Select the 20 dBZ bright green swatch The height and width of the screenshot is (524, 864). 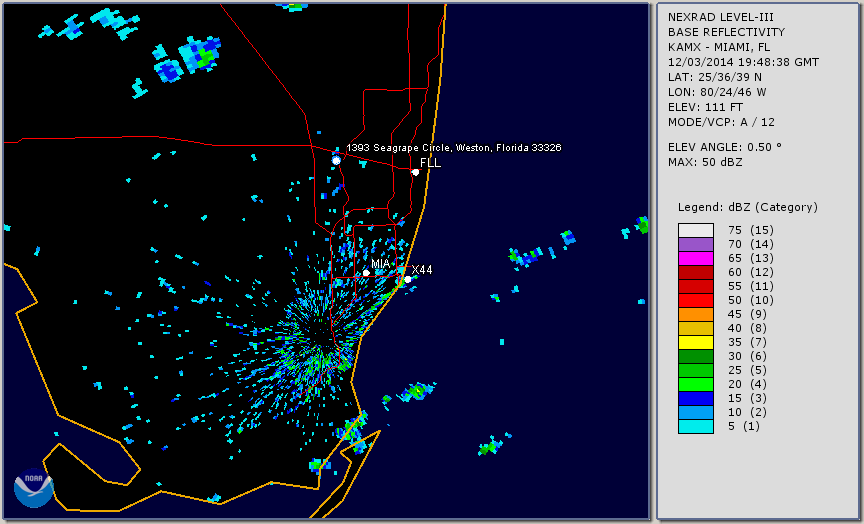pyautogui.click(x=695, y=385)
